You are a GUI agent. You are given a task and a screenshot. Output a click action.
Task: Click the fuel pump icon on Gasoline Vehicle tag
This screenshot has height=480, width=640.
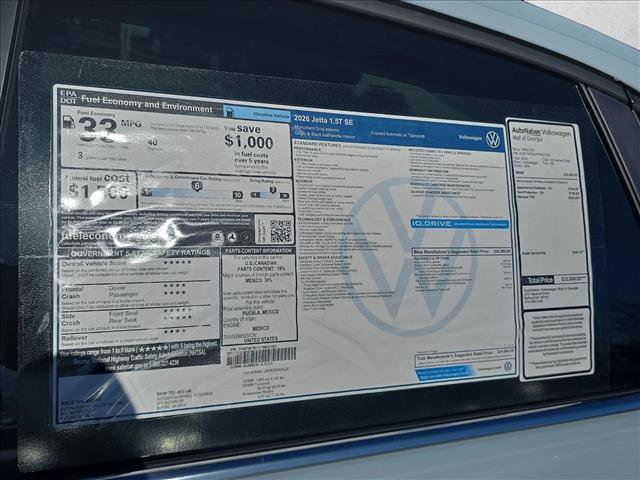tap(230, 111)
